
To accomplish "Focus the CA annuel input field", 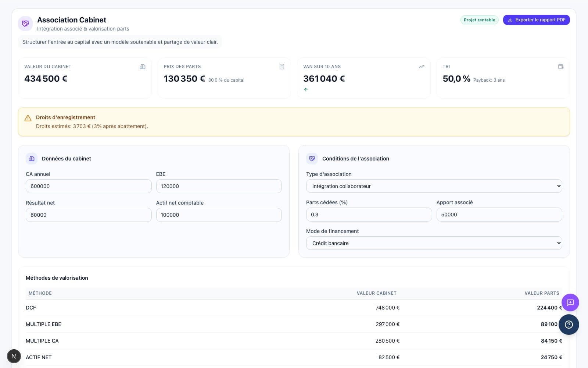I will pos(89,186).
